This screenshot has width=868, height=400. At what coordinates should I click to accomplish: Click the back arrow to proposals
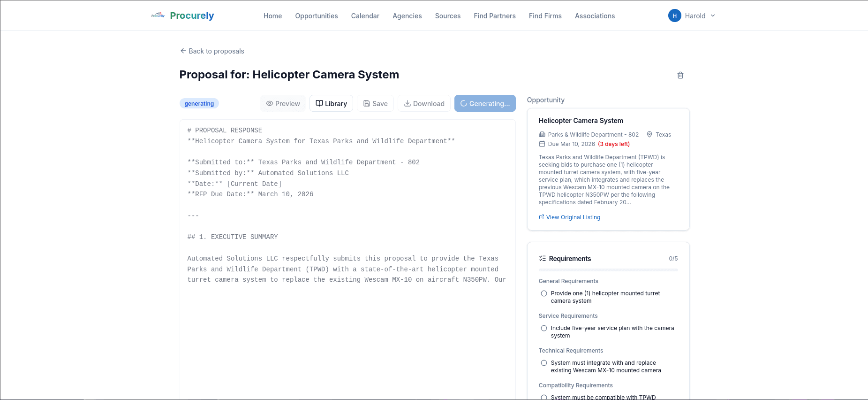coord(183,51)
